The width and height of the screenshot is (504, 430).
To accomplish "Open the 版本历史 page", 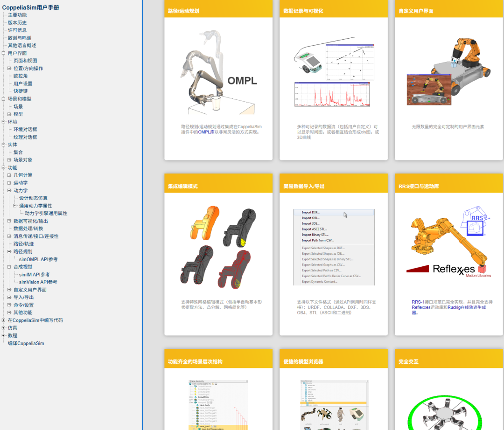I will coord(17,23).
